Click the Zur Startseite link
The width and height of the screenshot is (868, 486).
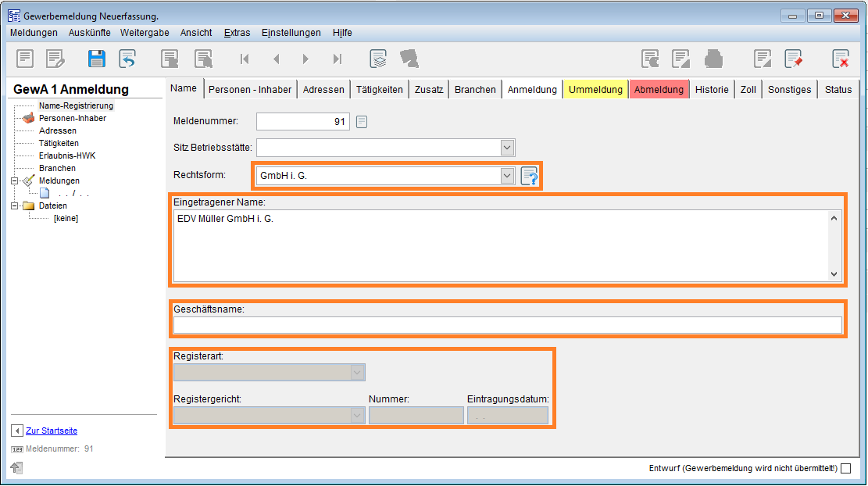pos(52,431)
